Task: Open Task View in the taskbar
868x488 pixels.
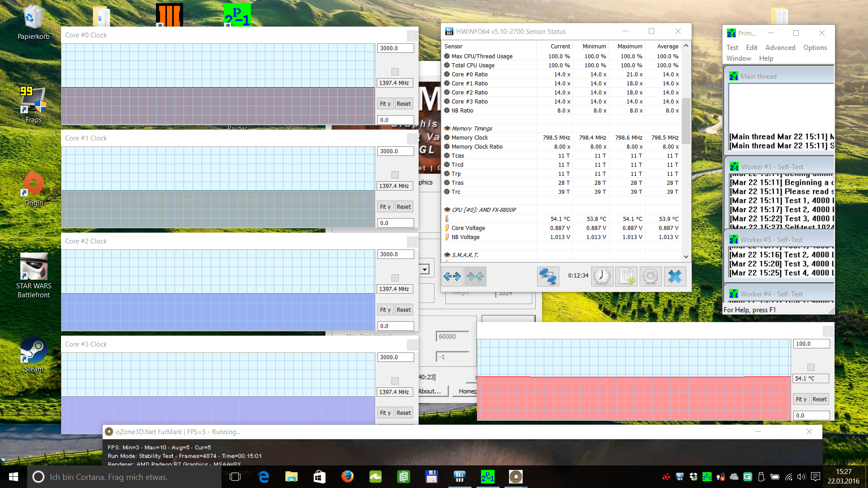Action: pos(235,477)
